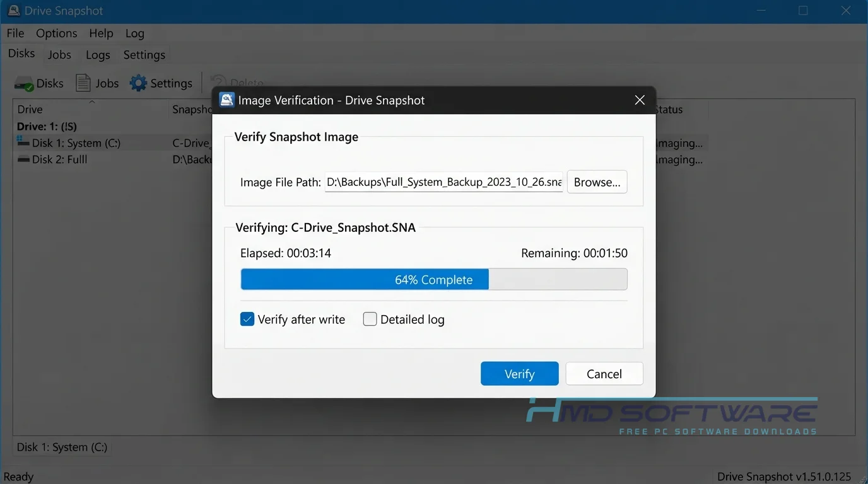868x484 pixels.
Task: Open the Options menu
Action: (56, 33)
